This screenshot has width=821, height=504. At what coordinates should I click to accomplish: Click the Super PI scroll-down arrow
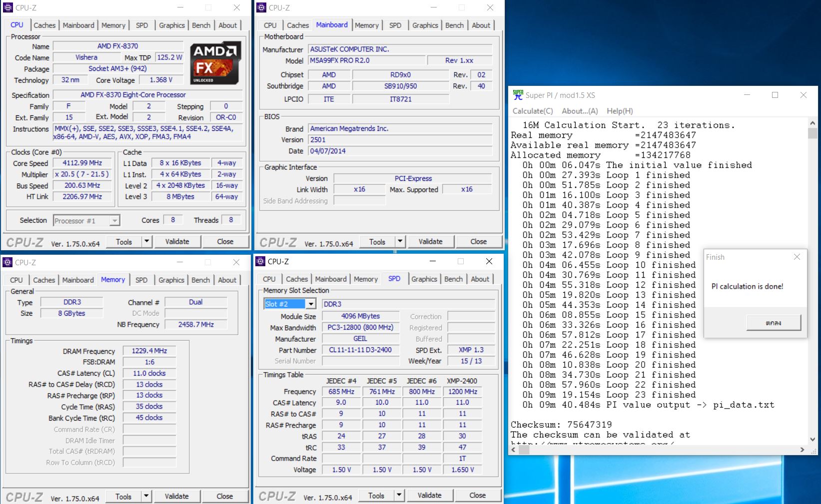tap(813, 439)
